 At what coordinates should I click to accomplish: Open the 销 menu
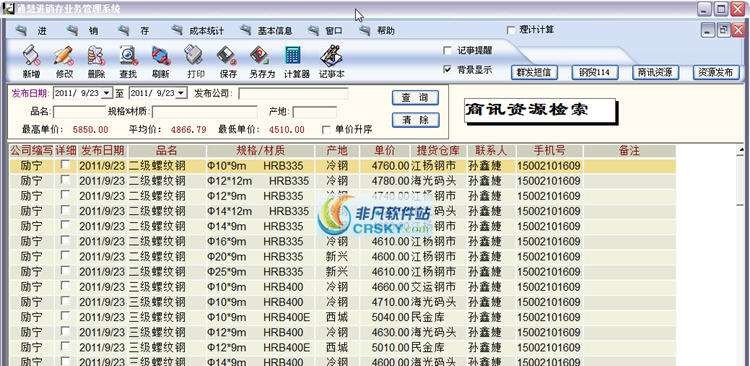(x=94, y=31)
